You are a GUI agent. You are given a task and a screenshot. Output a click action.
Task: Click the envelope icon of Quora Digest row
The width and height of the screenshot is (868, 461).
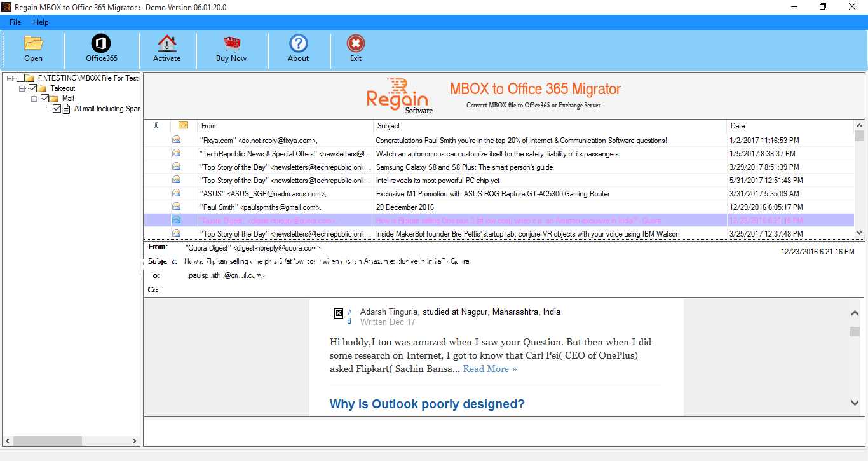176,220
